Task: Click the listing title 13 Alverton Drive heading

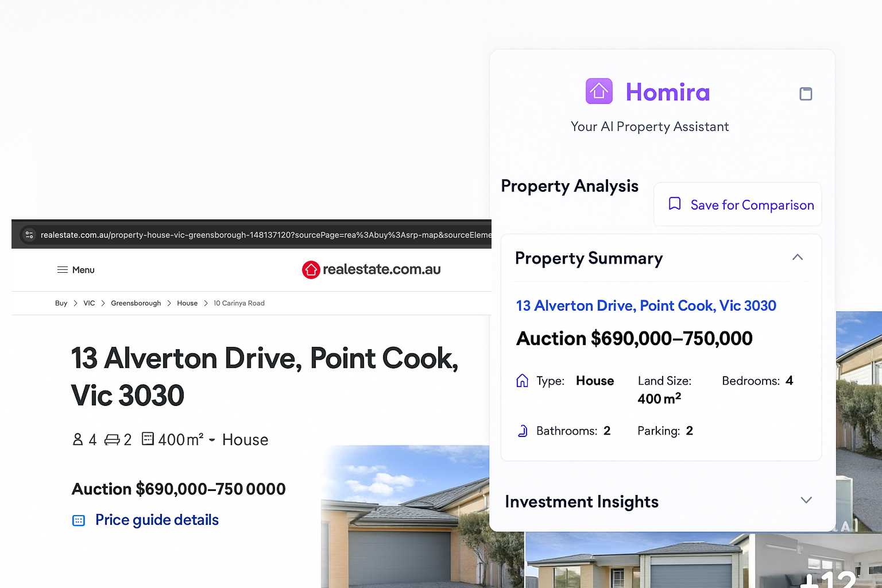Action: click(265, 377)
